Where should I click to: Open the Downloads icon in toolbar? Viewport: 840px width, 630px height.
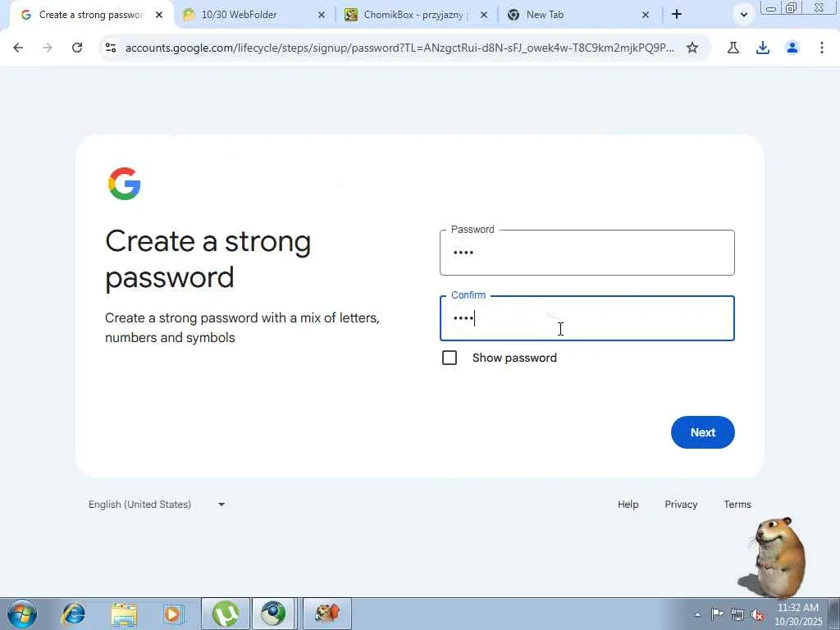[x=763, y=48]
